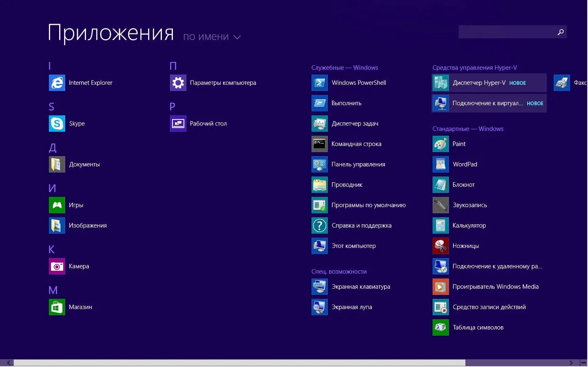Click 'Спец. возможности' group header
Viewport: 588px width, 367px height.
pyautogui.click(x=339, y=272)
